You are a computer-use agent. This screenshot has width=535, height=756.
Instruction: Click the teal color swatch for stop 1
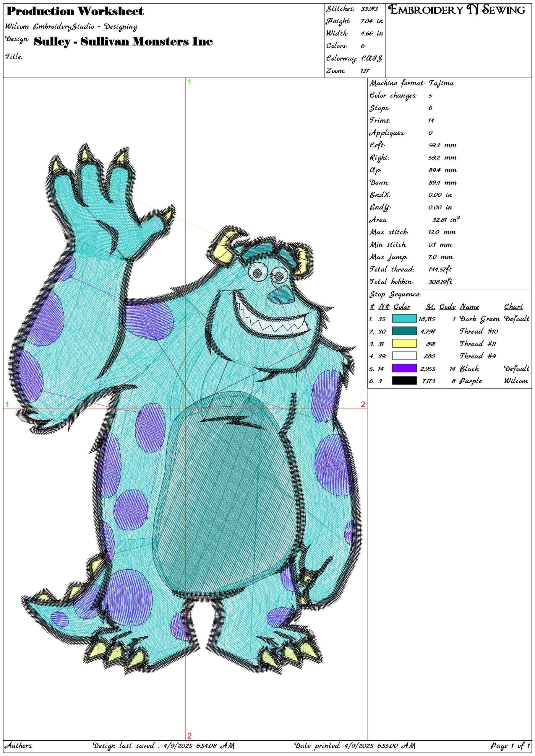(x=404, y=318)
